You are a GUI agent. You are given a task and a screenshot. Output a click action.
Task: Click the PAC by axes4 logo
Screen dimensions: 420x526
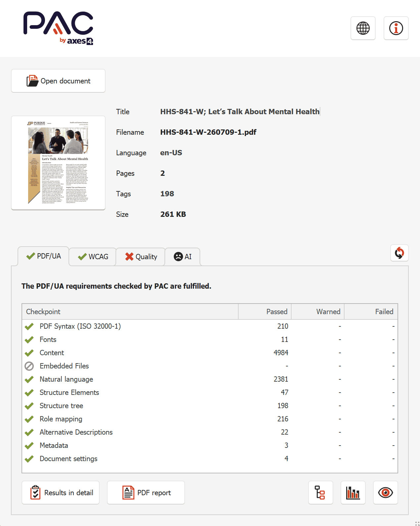pos(58,28)
